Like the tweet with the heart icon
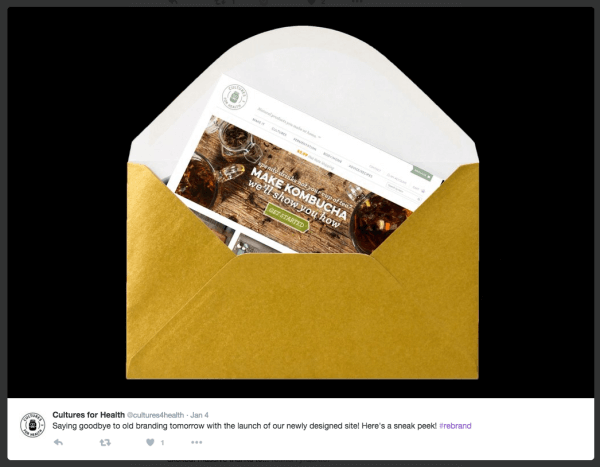 point(150,442)
